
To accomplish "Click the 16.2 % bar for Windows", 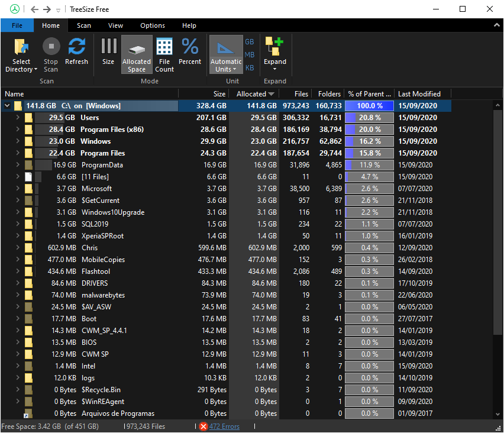I will [369, 141].
